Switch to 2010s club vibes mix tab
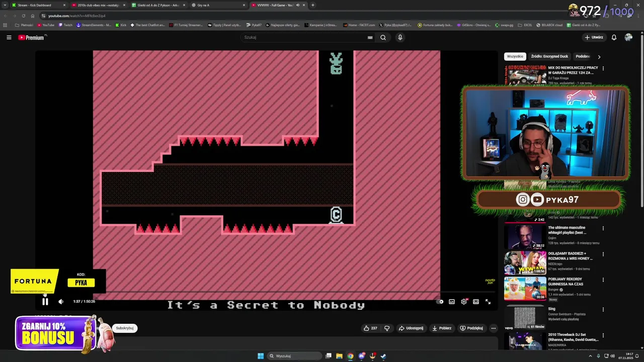 (98, 5)
